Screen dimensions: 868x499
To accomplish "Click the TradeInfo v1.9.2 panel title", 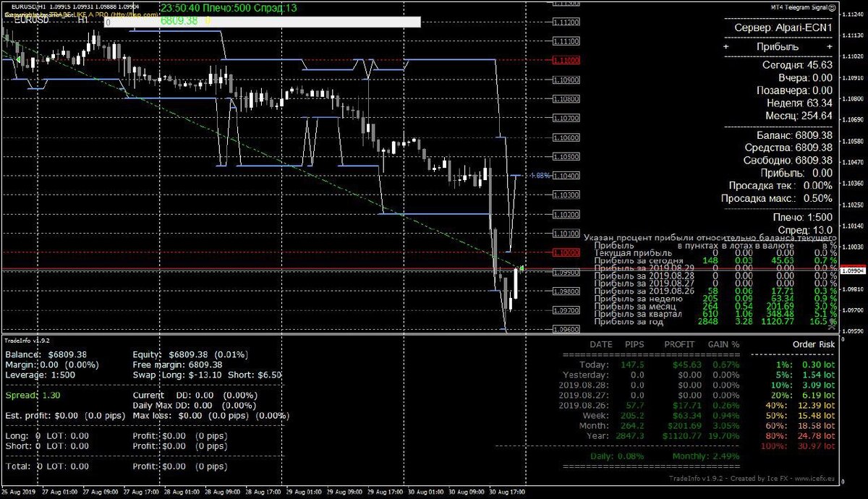I will (x=27, y=339).
